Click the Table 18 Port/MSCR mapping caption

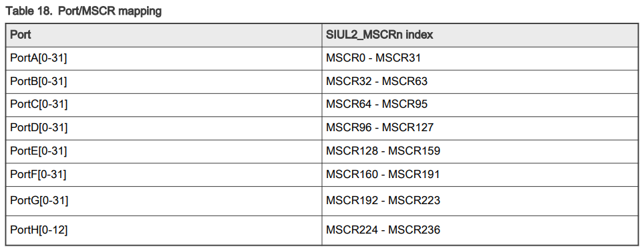click(84, 11)
